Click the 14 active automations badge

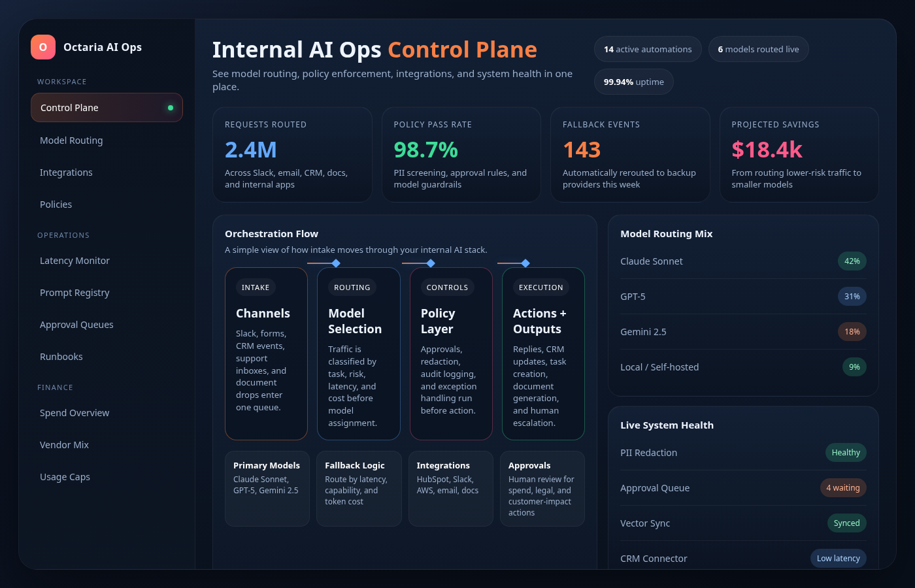click(x=648, y=49)
